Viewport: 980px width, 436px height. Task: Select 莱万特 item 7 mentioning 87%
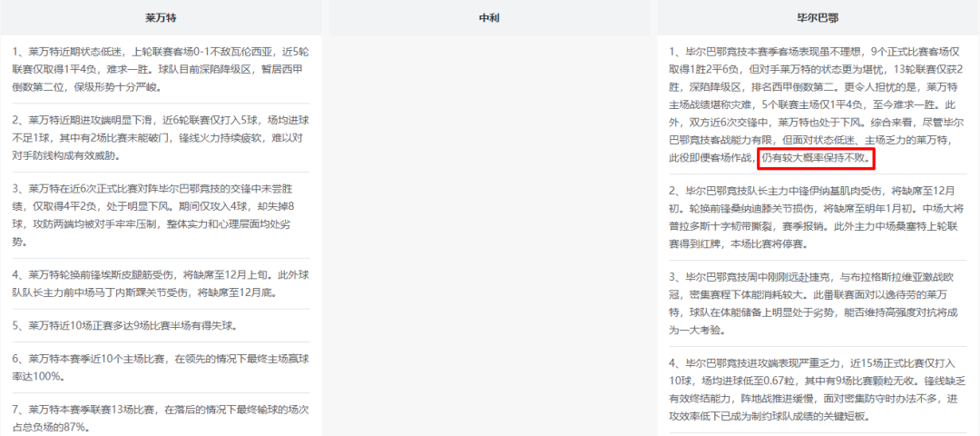(x=162, y=418)
